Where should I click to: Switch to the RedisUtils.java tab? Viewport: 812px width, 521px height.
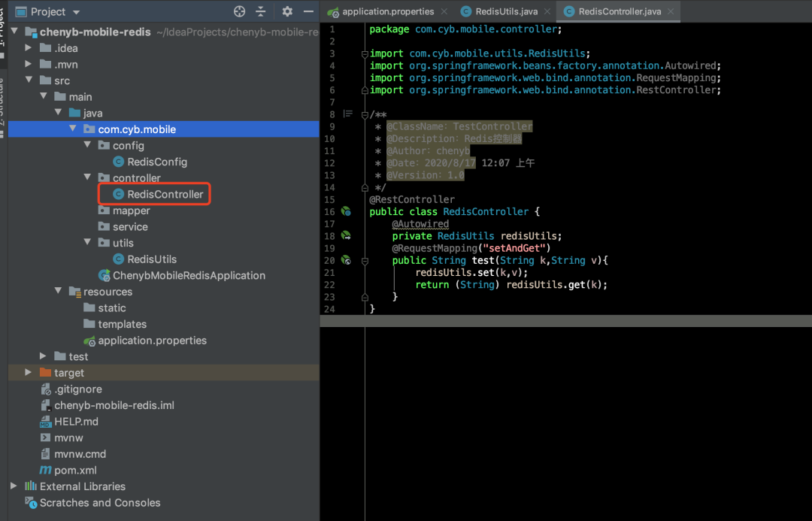click(506, 11)
